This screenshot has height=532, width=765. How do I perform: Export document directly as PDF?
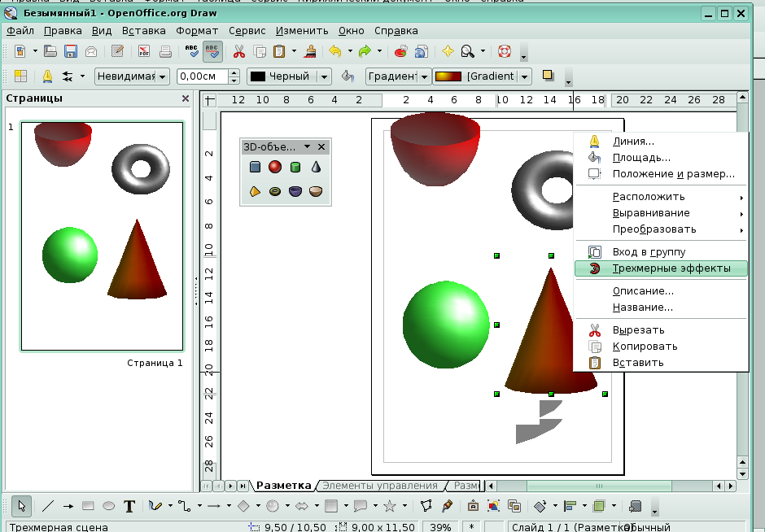[144, 51]
